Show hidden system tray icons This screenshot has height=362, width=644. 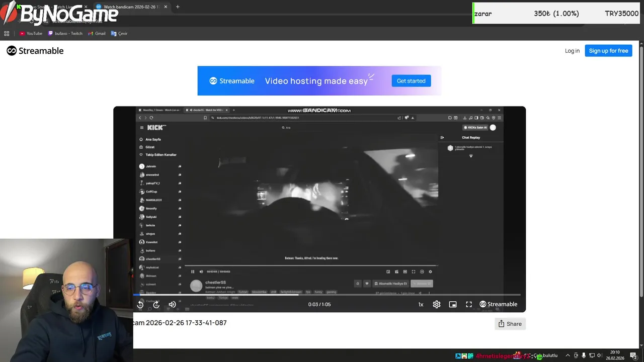(x=568, y=355)
